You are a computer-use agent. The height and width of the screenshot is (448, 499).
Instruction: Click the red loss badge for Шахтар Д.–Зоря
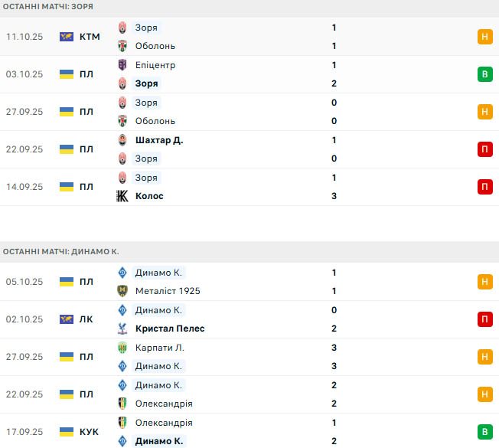point(484,149)
